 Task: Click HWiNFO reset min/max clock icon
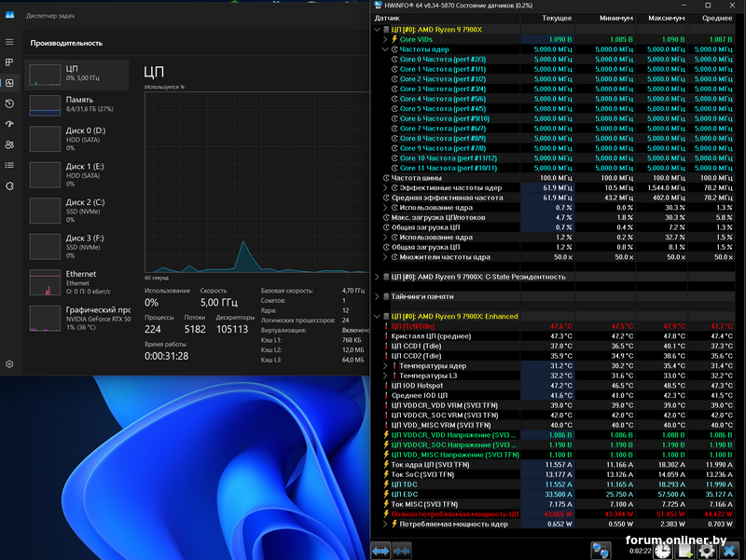point(662,551)
